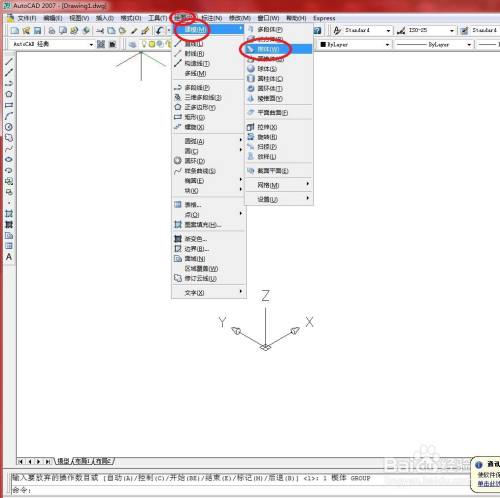Click the Cut (scissors) icon
The width and height of the screenshot is (500, 498).
point(100,31)
